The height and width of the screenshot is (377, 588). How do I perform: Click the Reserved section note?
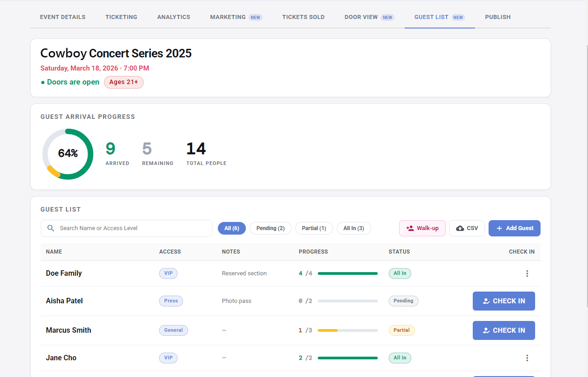(x=244, y=273)
